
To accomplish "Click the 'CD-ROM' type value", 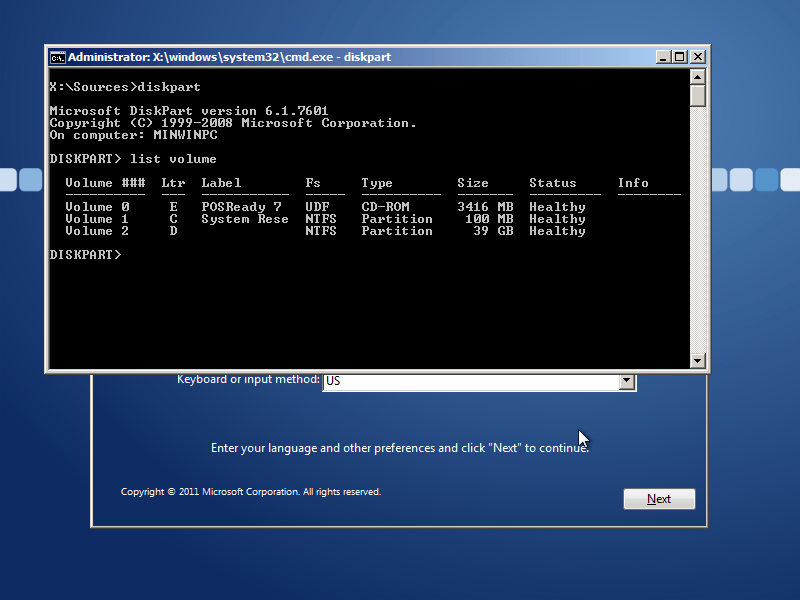I will [386, 207].
